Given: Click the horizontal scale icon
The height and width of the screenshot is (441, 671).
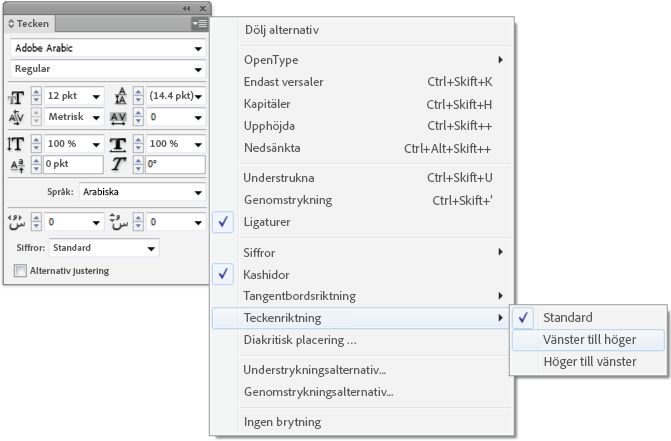Looking at the screenshot, I should [x=118, y=145].
